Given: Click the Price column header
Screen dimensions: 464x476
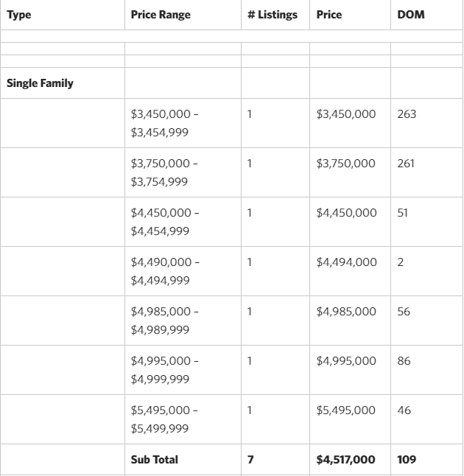Looking at the screenshot, I should click(x=329, y=15).
